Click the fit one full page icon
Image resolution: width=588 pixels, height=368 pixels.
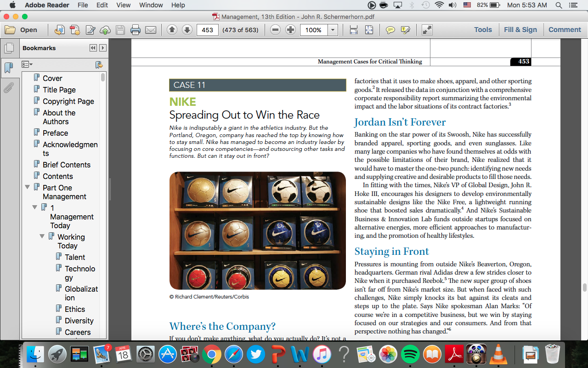click(369, 30)
